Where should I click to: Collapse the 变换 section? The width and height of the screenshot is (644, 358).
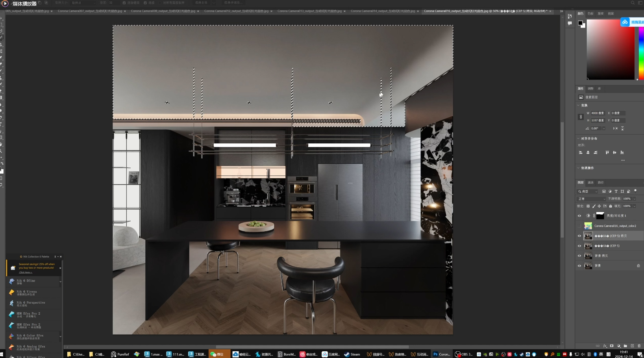pyautogui.click(x=578, y=106)
